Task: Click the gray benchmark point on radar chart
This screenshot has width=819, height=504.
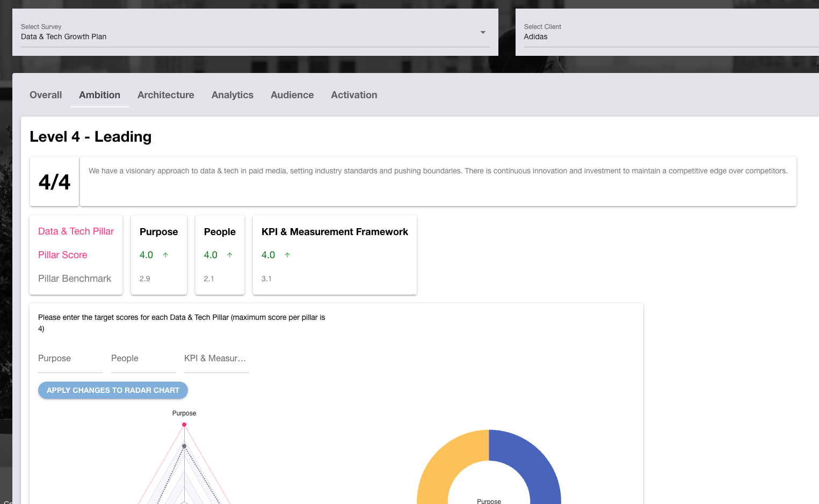Action: (184, 446)
